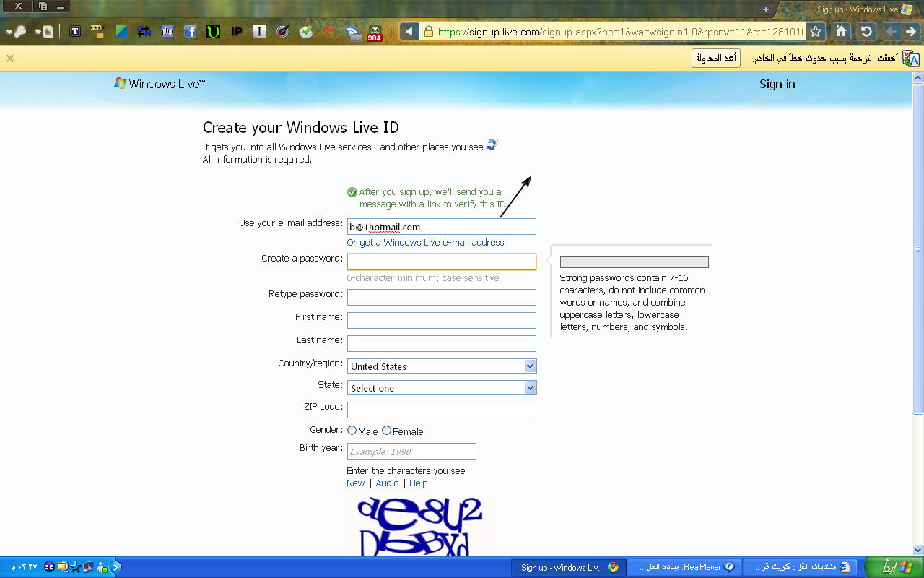The width and height of the screenshot is (924, 578).
Task: Open the PHP extension icon
Action: [167, 32]
